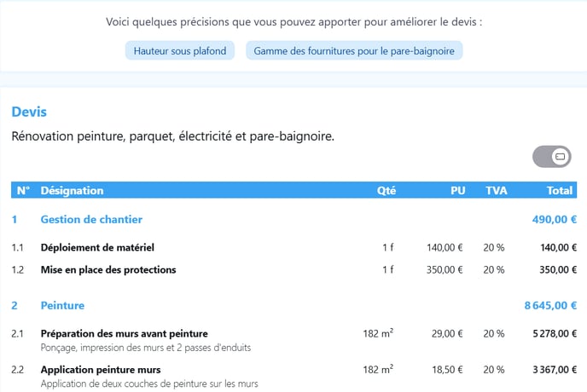Click the PU column header
The image size is (587, 392).
[x=457, y=191]
